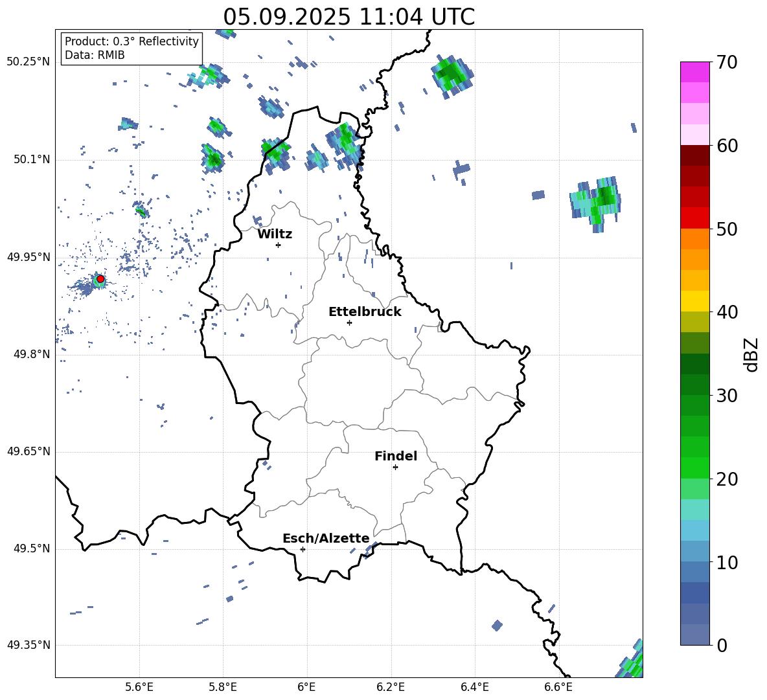Click the magenta top colorbar segment

(694, 72)
